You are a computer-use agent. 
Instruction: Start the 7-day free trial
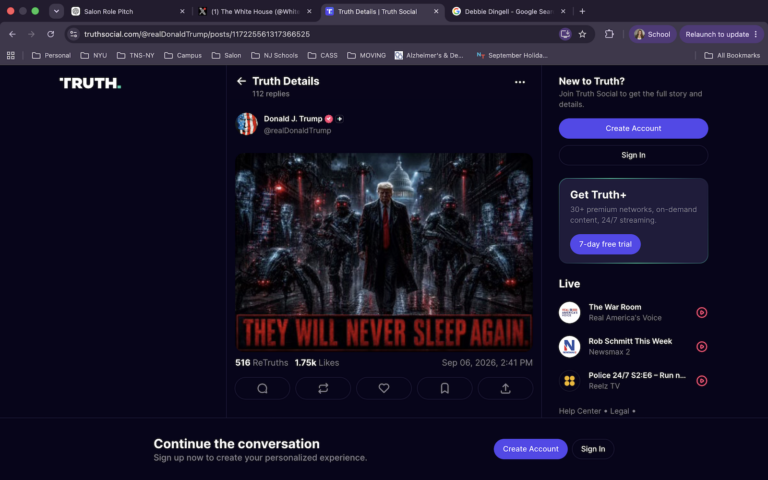[605, 244]
